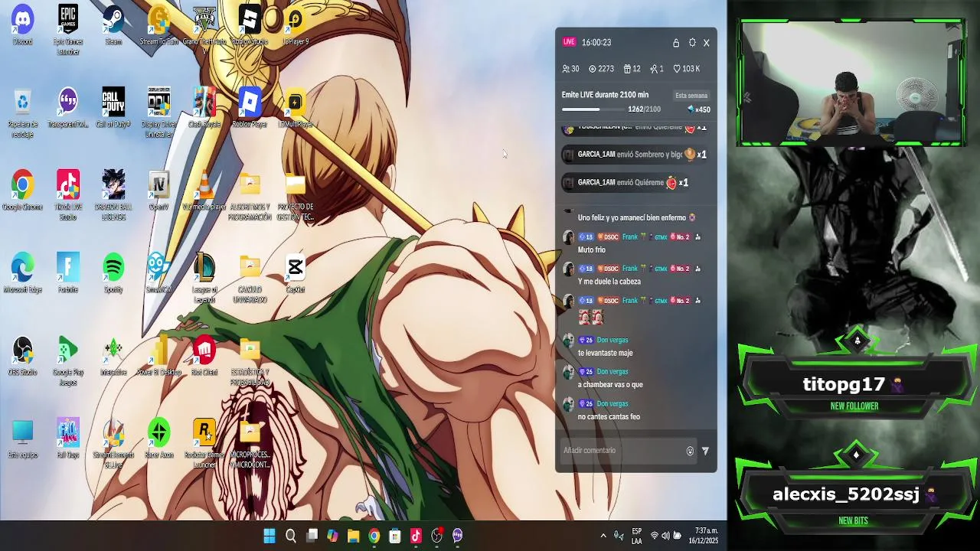Open the Power BI Desktop shortcut
980x551 pixels.
click(x=158, y=356)
